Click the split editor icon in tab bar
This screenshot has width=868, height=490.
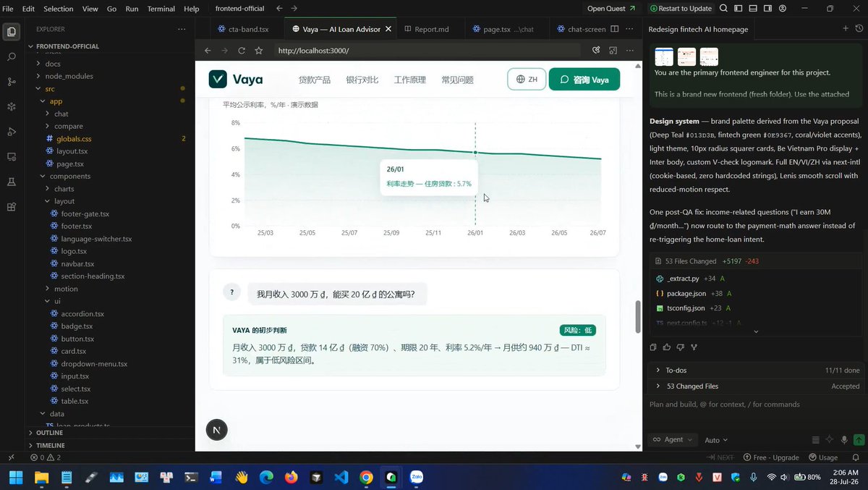coord(614,29)
